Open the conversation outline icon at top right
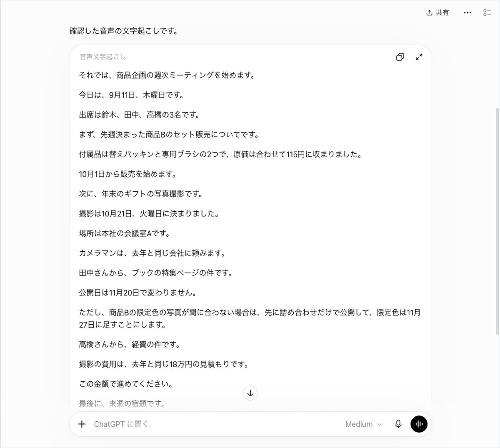The width and height of the screenshot is (500, 448). (x=487, y=13)
